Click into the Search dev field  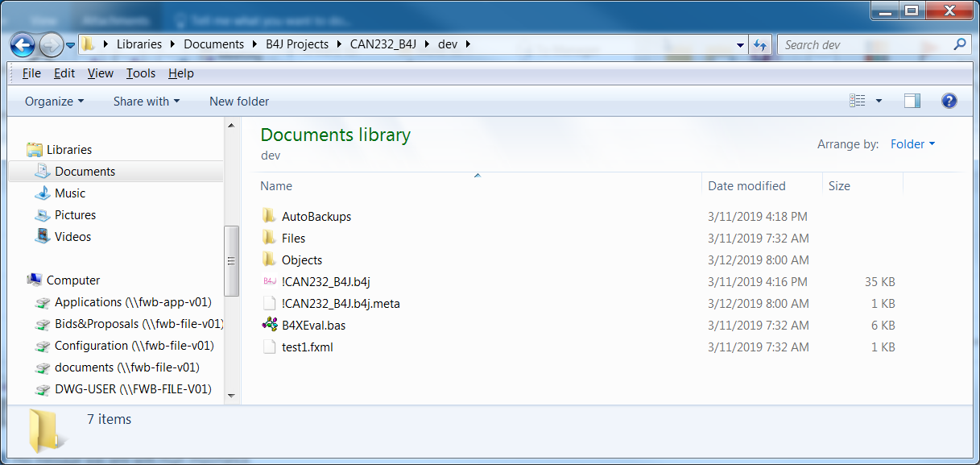click(866, 45)
